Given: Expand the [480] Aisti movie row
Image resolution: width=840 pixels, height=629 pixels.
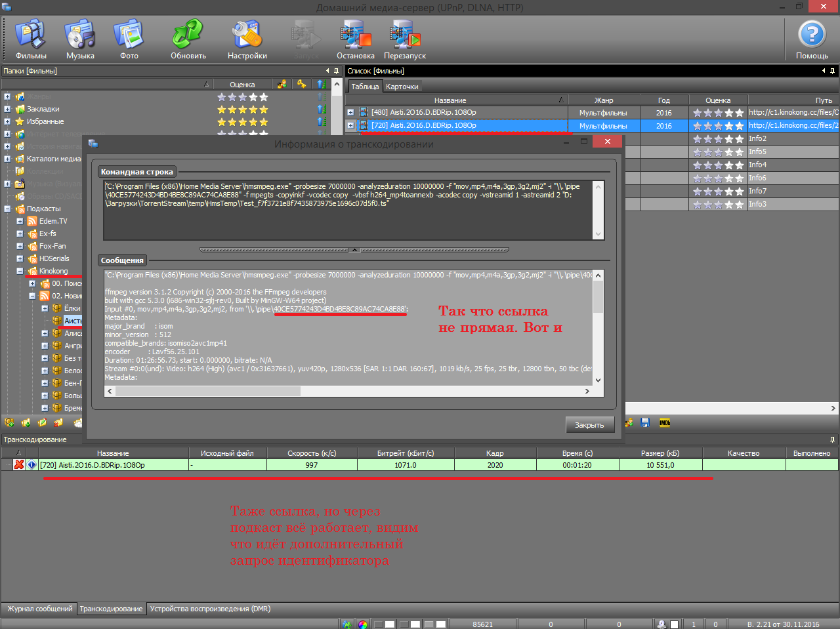Looking at the screenshot, I should [x=350, y=112].
